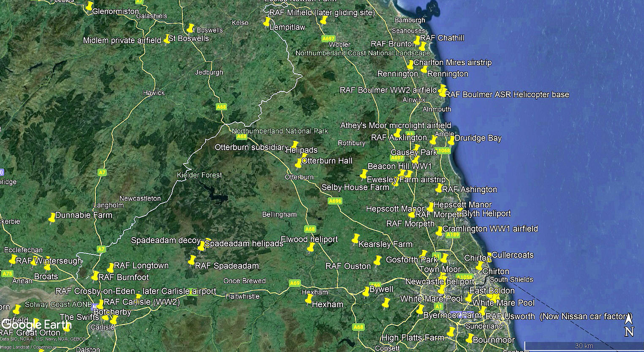Select the RAF Ashington pushpin

tap(439, 188)
